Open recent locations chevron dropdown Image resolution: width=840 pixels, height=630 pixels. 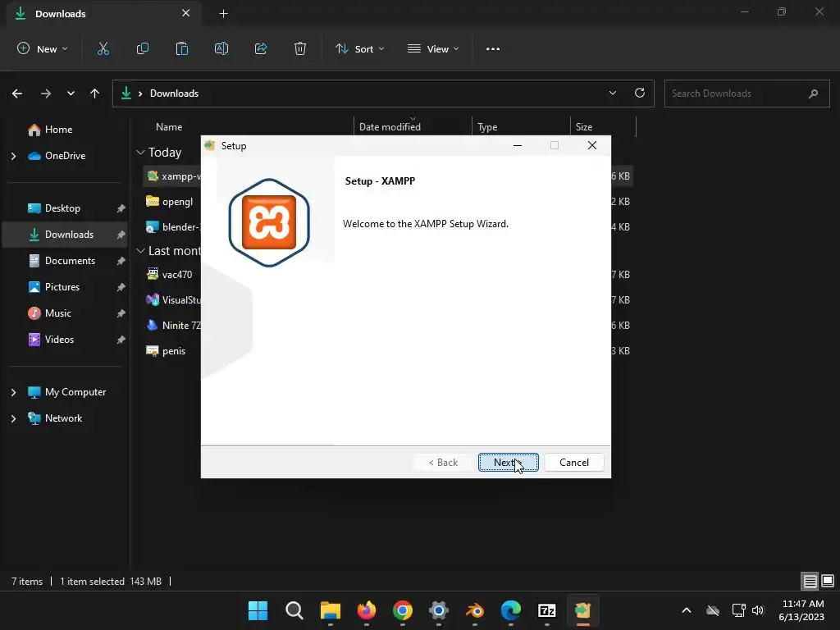click(x=71, y=94)
